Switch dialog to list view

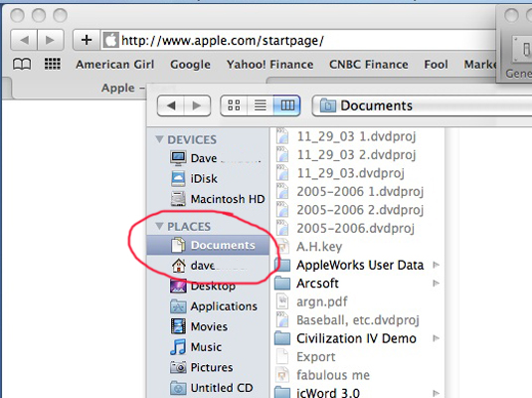click(261, 105)
